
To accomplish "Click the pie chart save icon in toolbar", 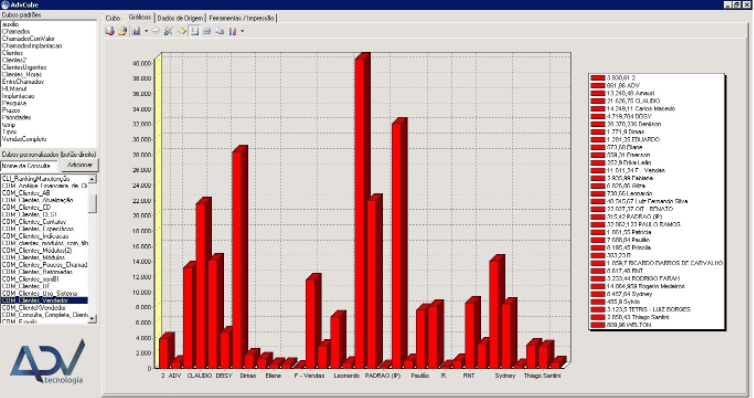I will coord(110,31).
